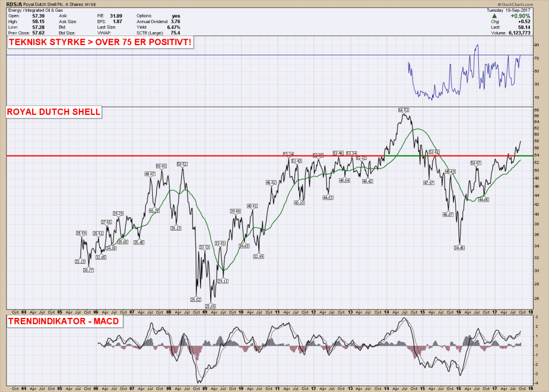Click the Yield value 6.47%
This screenshot has width=549, height=392.
[174, 27]
